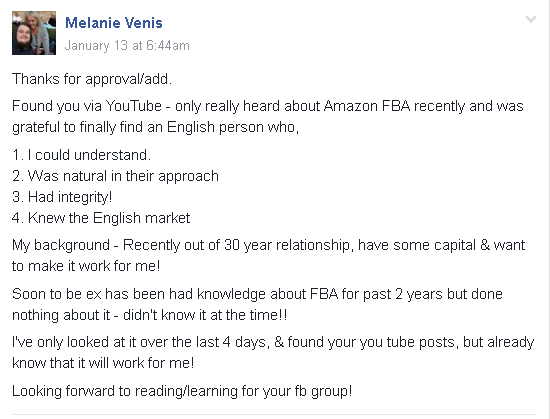Select list item '4. Knew the English market'

pos(101,218)
